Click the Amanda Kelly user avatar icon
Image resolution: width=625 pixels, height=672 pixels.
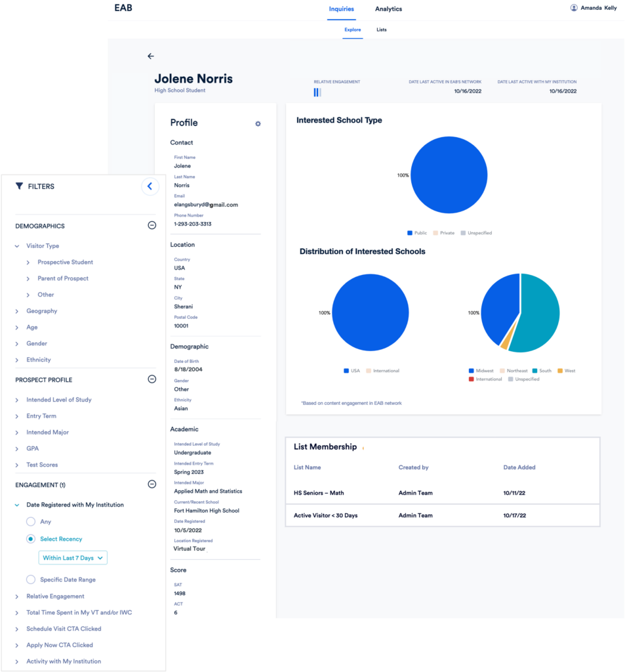point(574,8)
